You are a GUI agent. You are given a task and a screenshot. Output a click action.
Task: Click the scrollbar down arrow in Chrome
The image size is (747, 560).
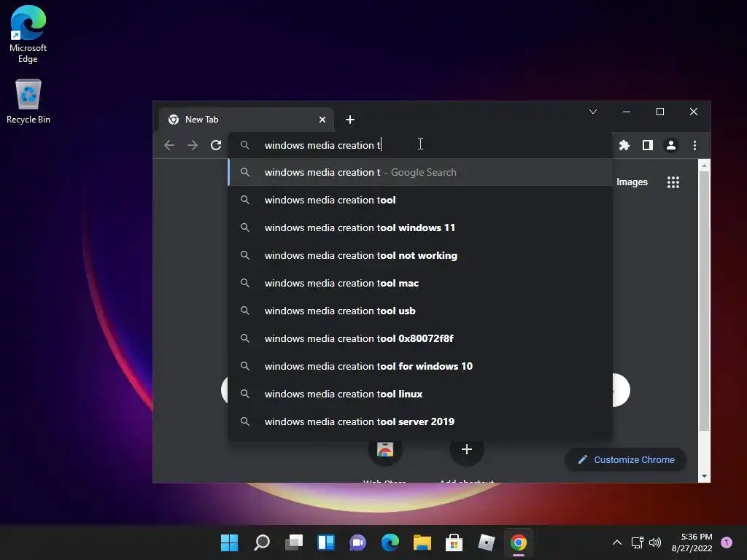(x=704, y=476)
